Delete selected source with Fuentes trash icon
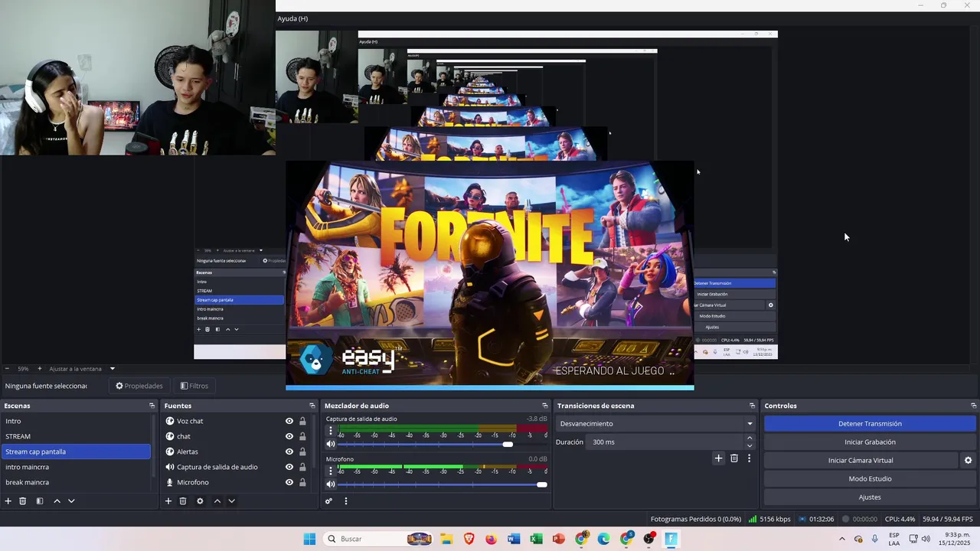Viewport: 980px width, 551px height. 183,501
